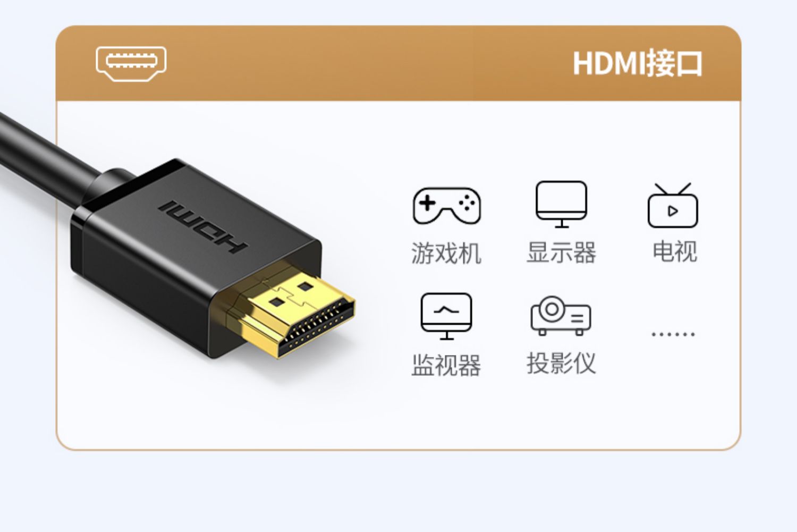Select the 监视器 label
This screenshot has height=532, width=797.
coord(446,365)
